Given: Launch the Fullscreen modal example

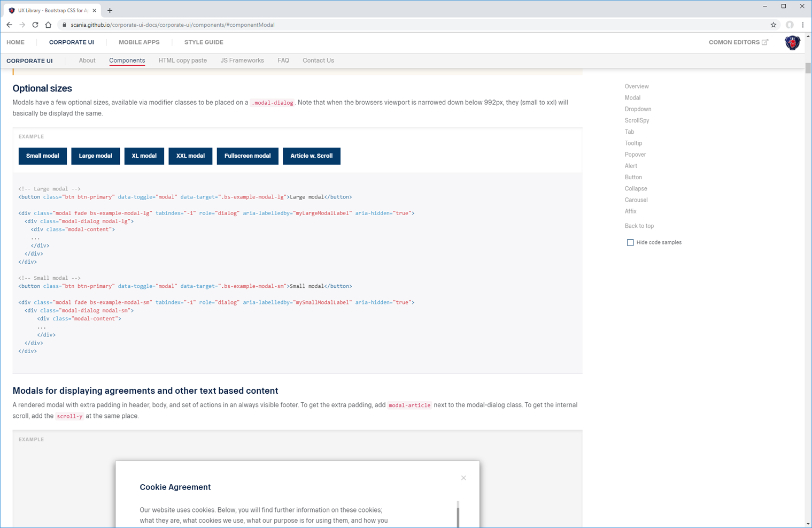Looking at the screenshot, I should (248, 156).
